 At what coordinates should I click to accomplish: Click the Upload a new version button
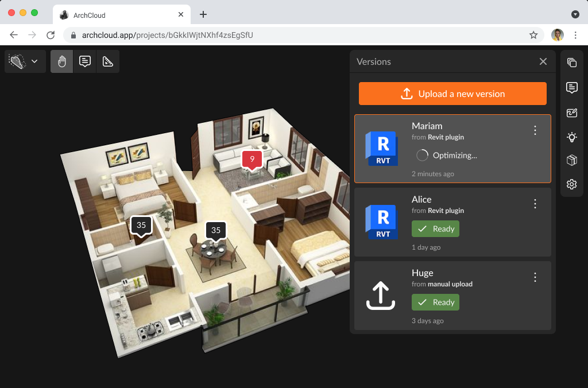point(452,93)
